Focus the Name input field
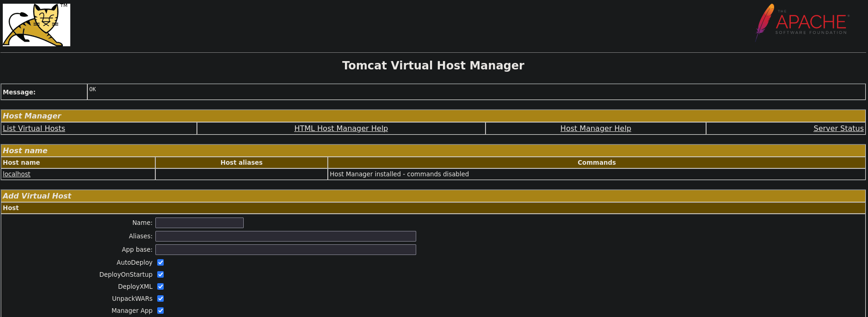Image resolution: width=868 pixels, height=317 pixels. [x=199, y=223]
